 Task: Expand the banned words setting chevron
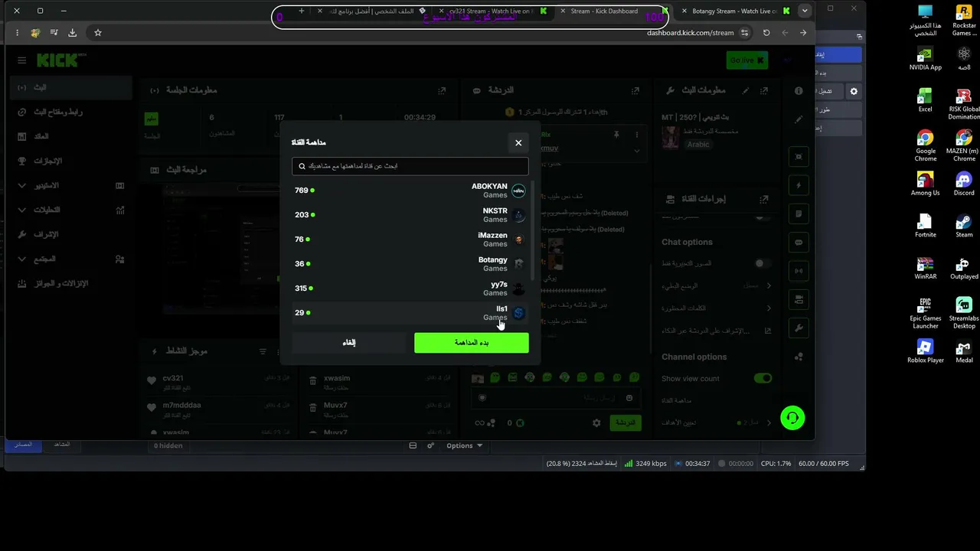(769, 308)
